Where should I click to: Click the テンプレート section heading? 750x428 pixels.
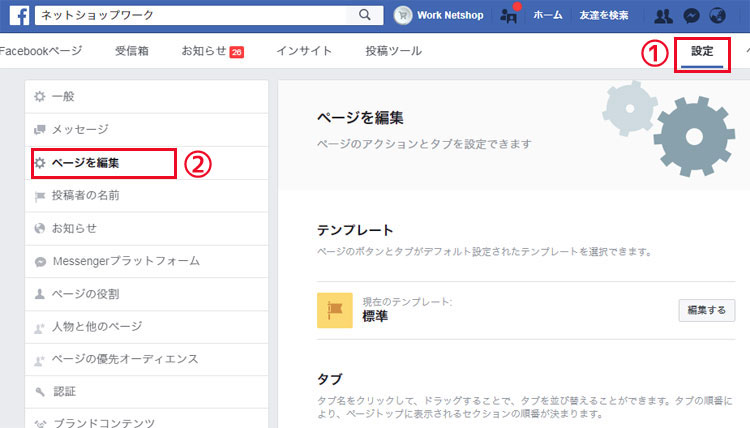pos(355,230)
